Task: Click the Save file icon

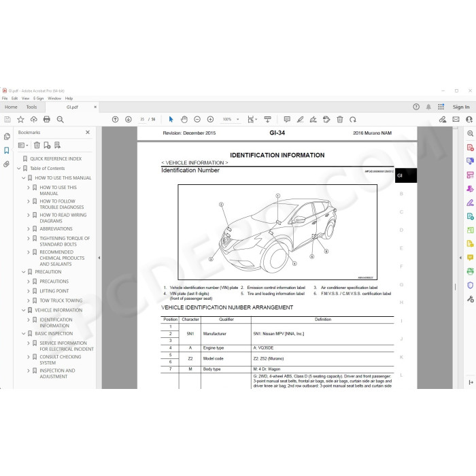Action: [x=7, y=119]
